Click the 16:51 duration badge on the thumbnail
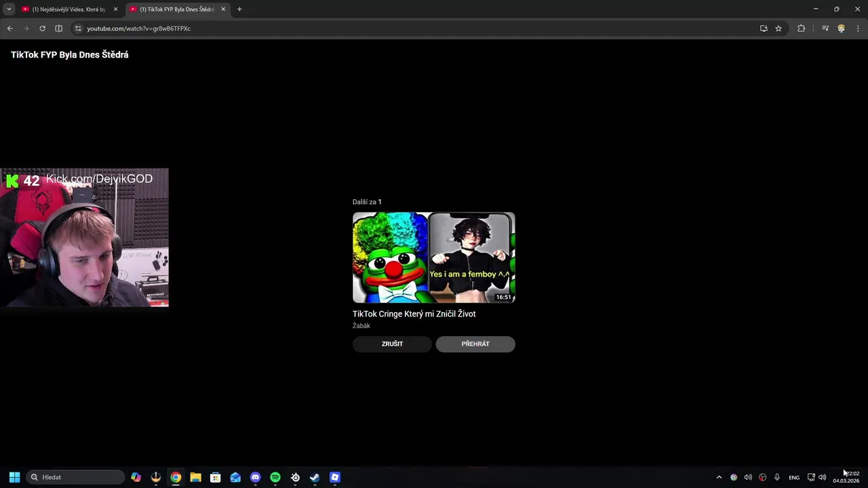 (x=503, y=297)
